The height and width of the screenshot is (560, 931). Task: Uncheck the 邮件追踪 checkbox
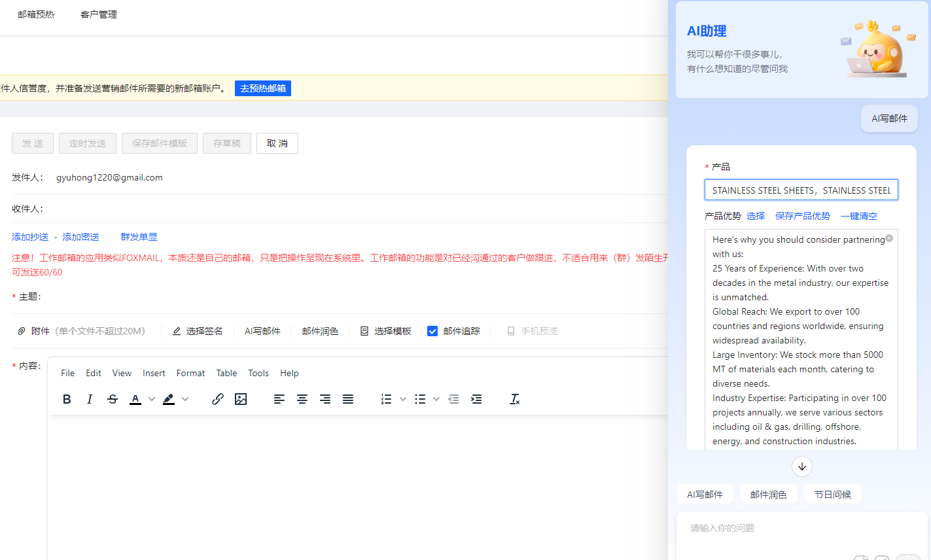tap(432, 331)
